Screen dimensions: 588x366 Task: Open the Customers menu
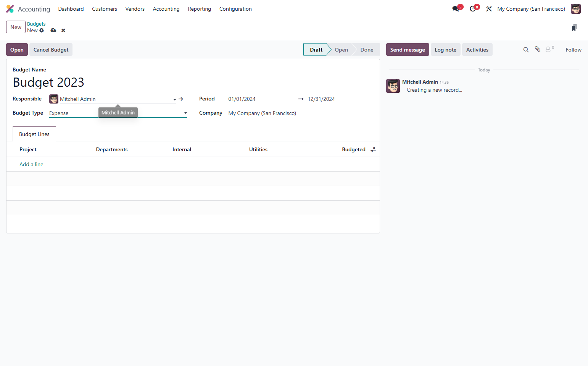pyautogui.click(x=105, y=9)
